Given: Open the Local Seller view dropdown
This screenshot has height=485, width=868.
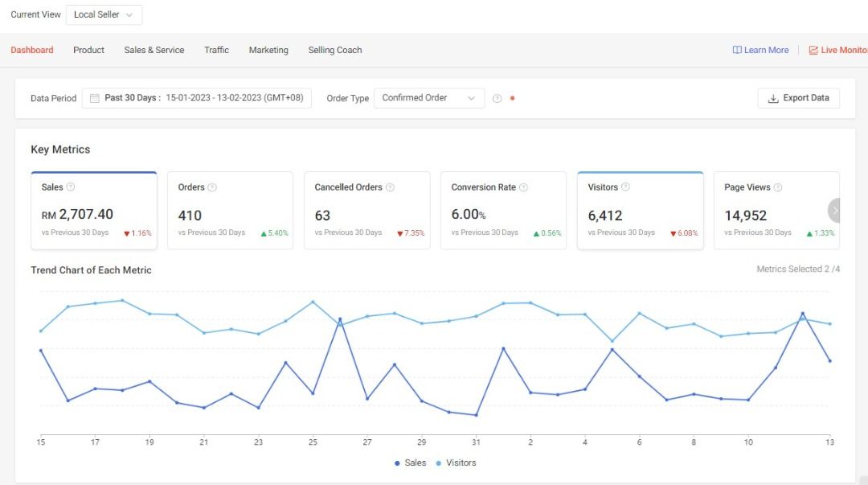Looking at the screenshot, I should (104, 14).
